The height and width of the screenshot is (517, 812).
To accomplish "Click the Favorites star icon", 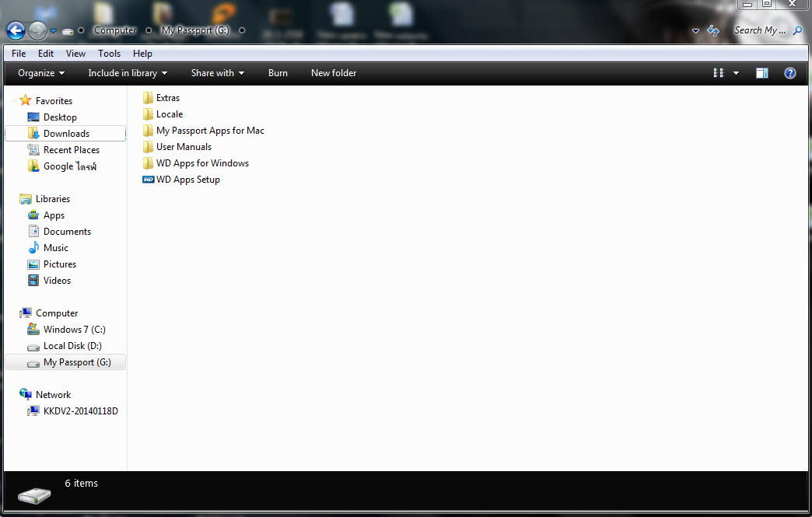I will [x=26, y=100].
